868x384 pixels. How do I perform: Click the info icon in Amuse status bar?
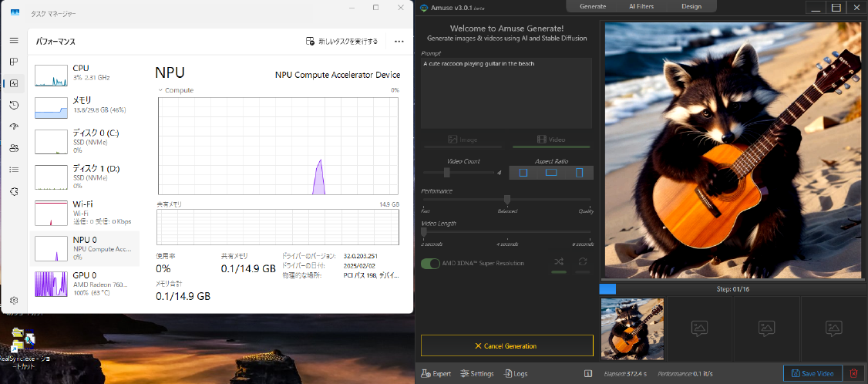coord(588,373)
